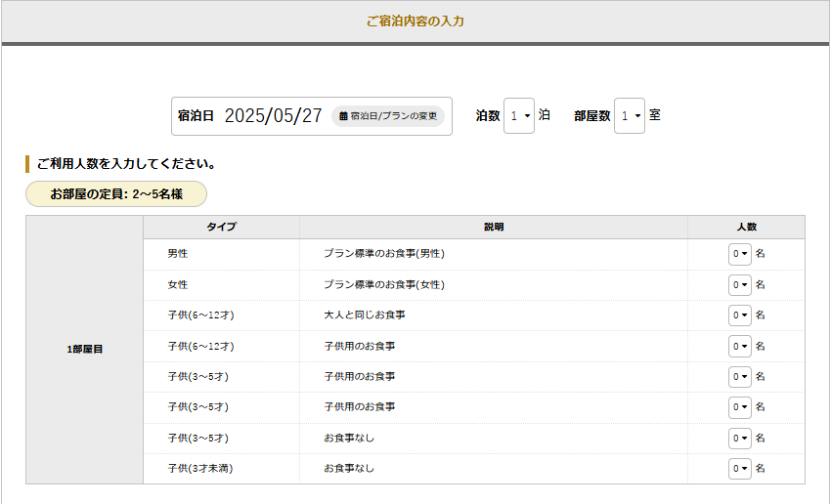This screenshot has height=504, width=831.
Task: Click the お部屋の定員: 2〜5名様 badge
Action: (x=116, y=193)
